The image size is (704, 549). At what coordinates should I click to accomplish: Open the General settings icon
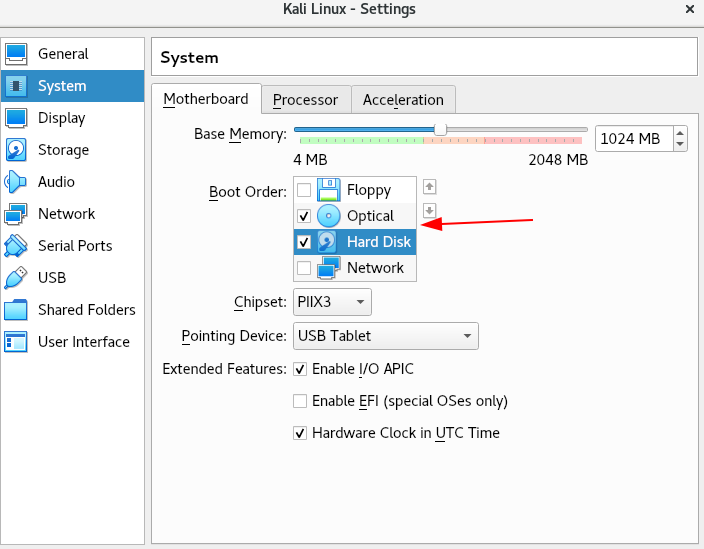point(16,54)
